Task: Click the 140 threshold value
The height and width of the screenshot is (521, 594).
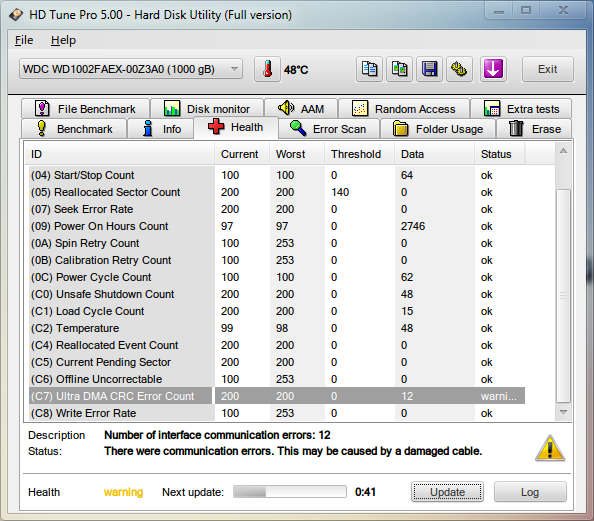Action: (x=340, y=192)
